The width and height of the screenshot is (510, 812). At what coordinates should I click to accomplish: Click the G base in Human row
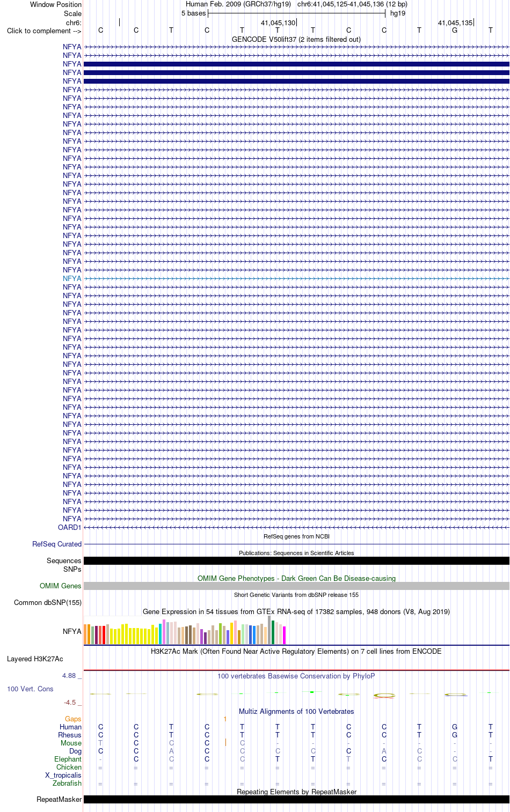click(455, 727)
